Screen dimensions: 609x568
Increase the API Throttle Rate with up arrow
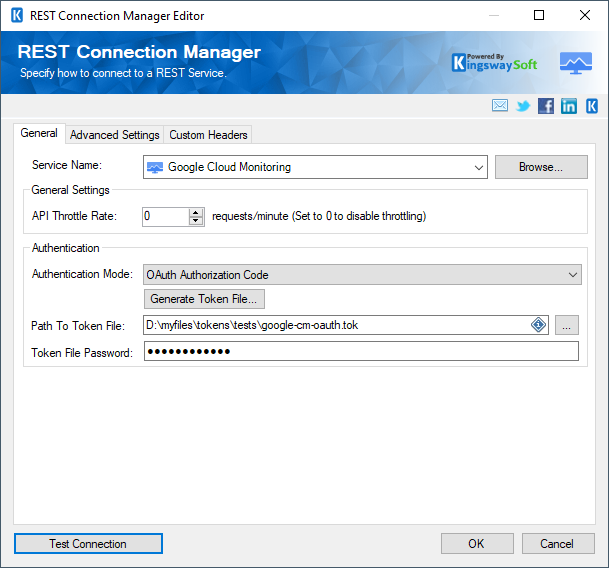coord(196,213)
